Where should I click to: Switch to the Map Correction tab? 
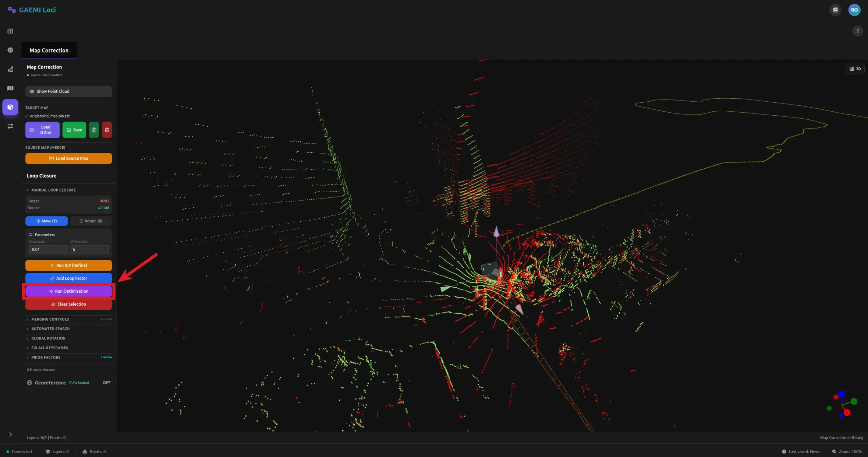pyautogui.click(x=49, y=50)
